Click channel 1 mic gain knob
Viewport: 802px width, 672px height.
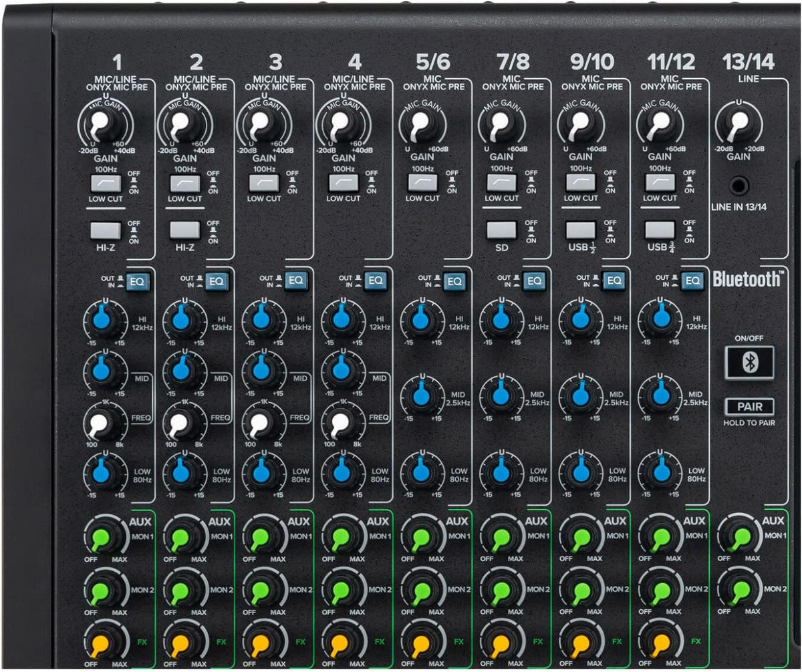pos(102,124)
